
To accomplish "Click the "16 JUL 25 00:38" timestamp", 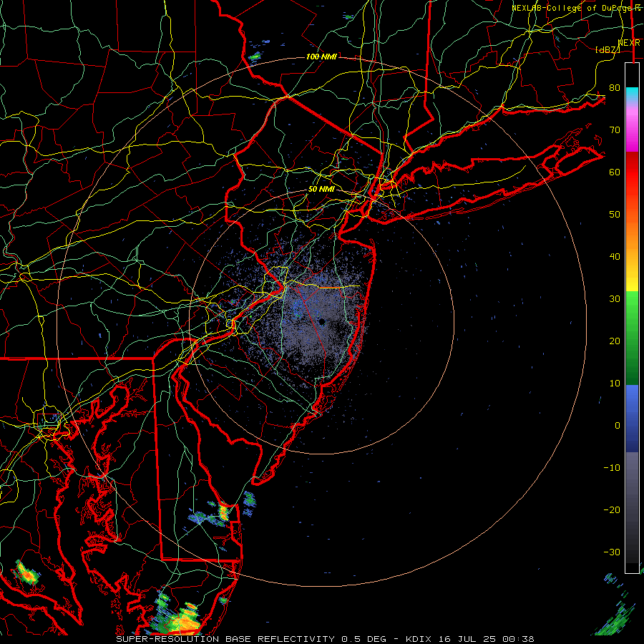I will [x=487, y=639].
